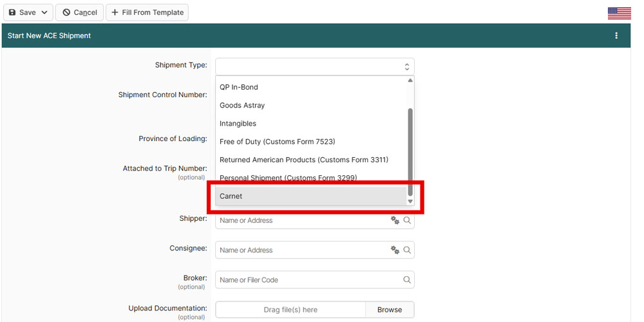
Task: Open the three-dot panel options menu
Action: click(x=616, y=36)
